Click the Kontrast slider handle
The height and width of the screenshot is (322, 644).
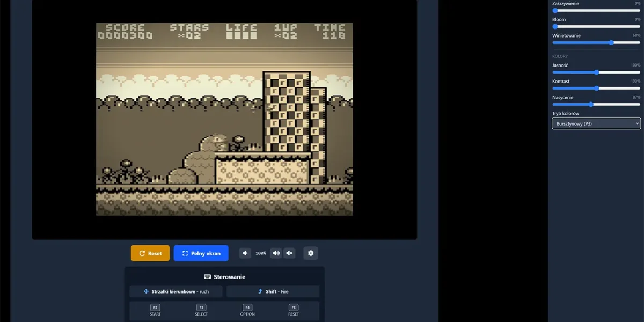[x=597, y=88]
